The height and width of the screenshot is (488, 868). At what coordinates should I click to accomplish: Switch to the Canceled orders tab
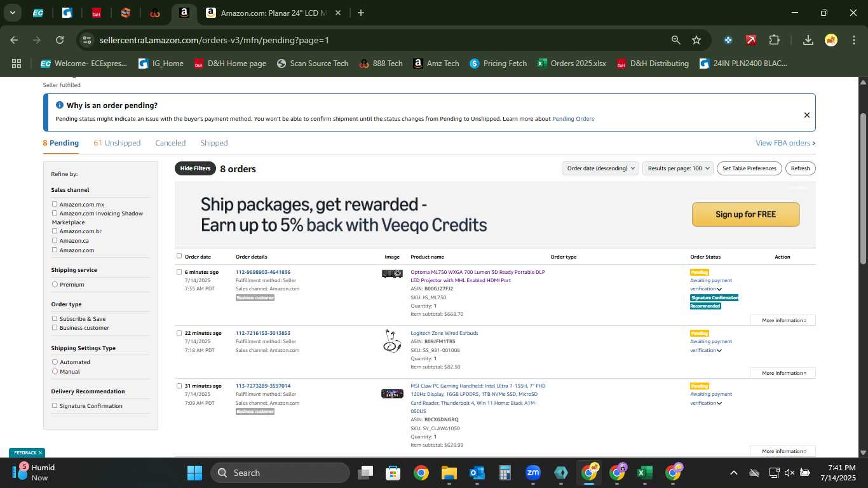click(x=170, y=143)
